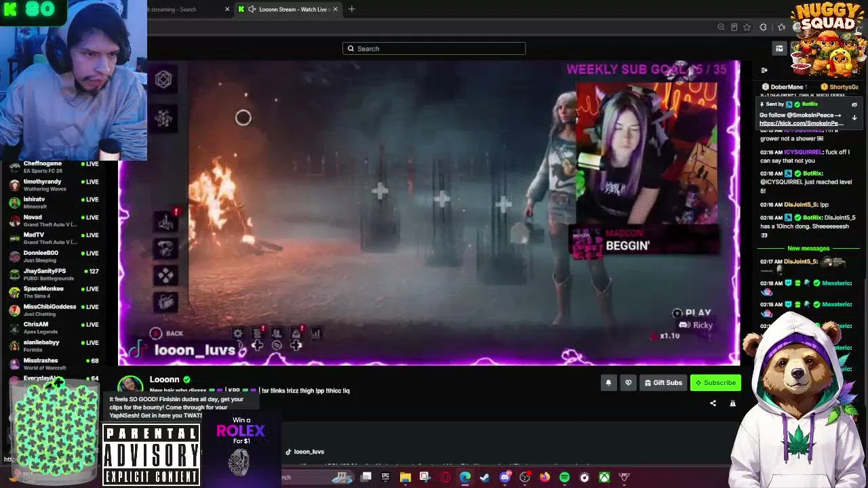Image resolution: width=868 pixels, height=488 pixels.
Task: Click the Task View icon on the taskbar
Action: 366,477
